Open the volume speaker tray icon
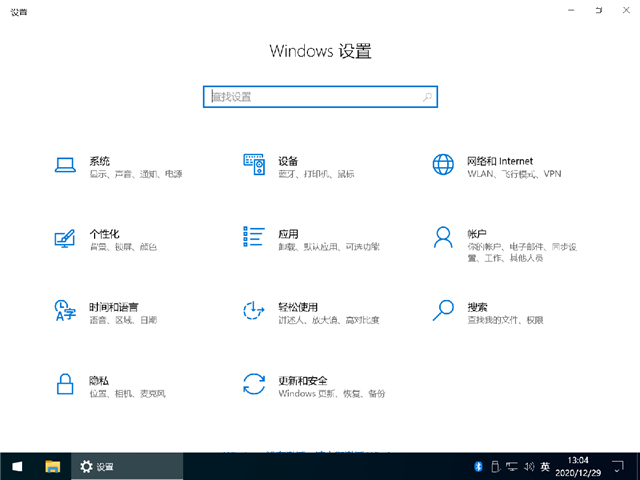This screenshot has height=480, width=640. (x=527, y=466)
